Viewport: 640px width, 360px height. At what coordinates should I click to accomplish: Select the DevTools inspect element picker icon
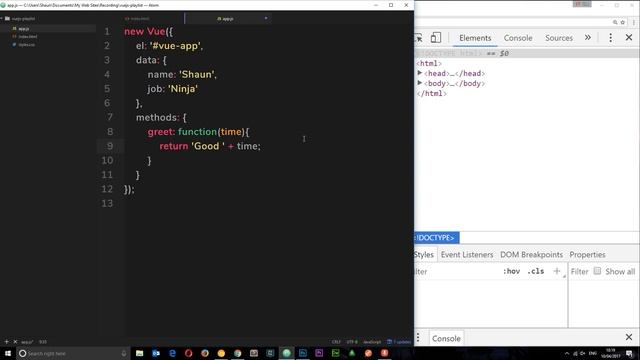[x=419, y=38]
